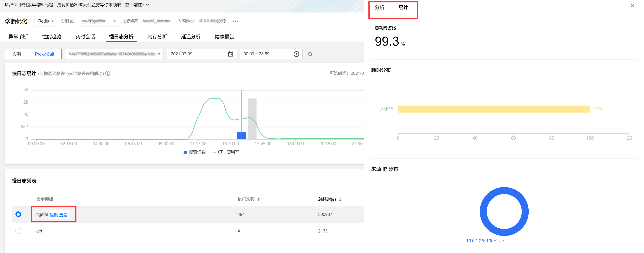This screenshot has width=644, height=253.
Task: Open the 实例 ID dropdown
Action: point(98,21)
